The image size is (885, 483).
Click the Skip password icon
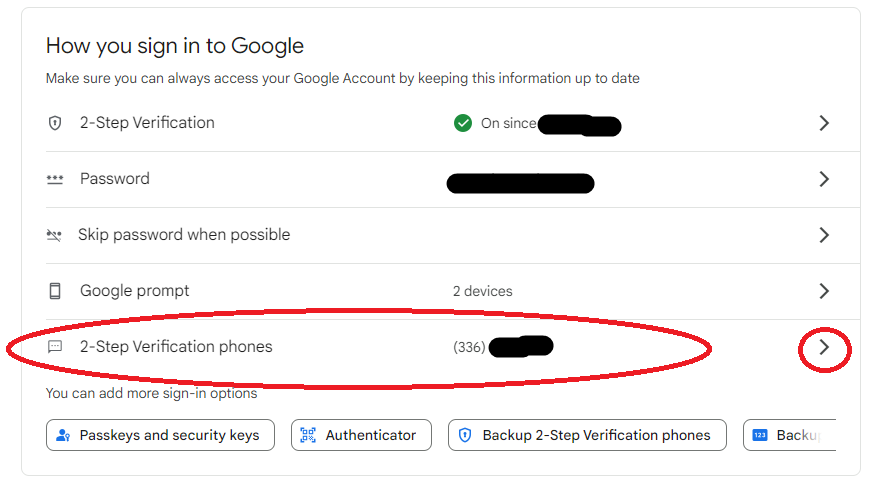point(54,235)
